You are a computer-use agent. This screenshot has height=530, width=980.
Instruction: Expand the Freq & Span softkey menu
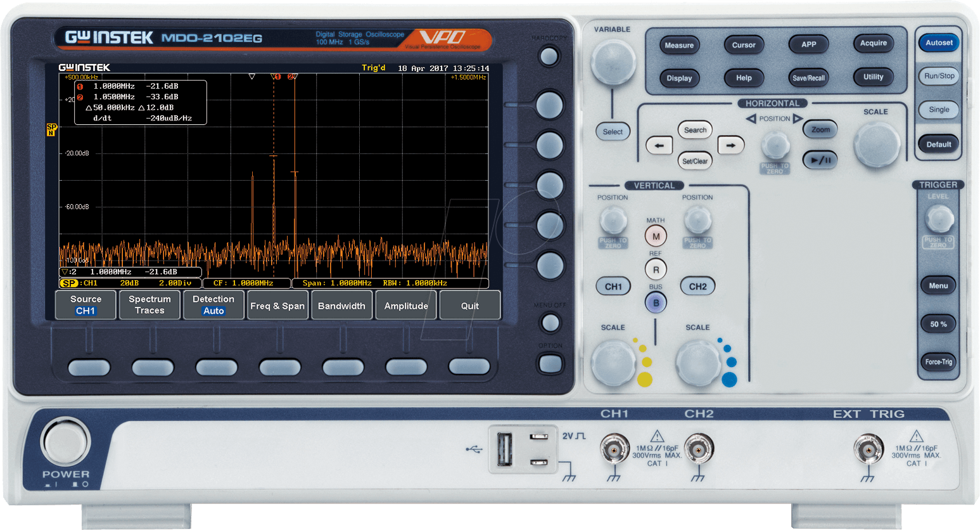[277, 306]
